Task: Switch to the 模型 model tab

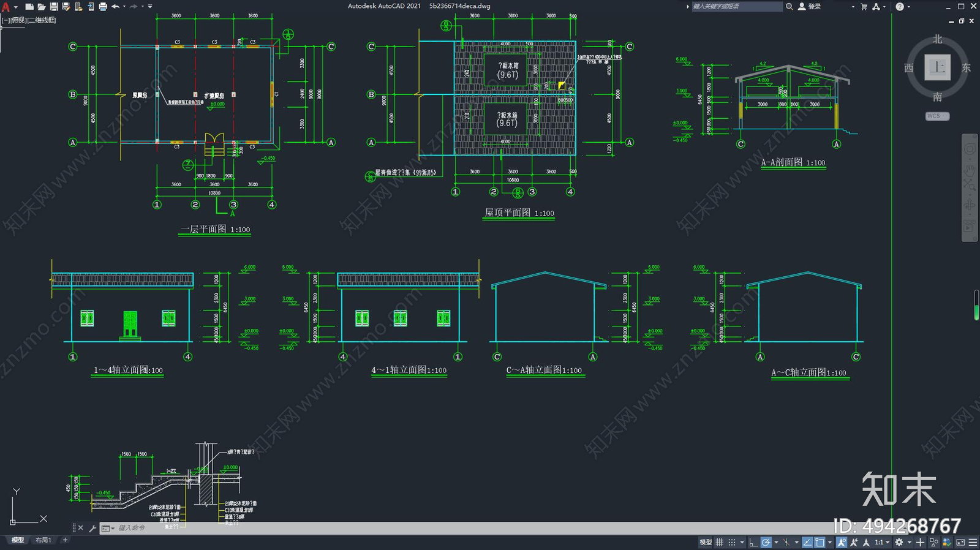Action: coord(18,540)
